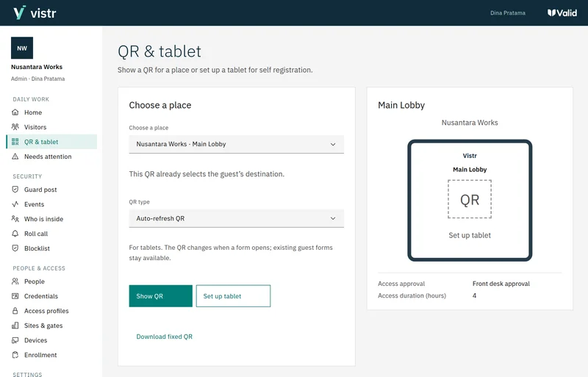Click the Set up tablet button
588x377 pixels.
tap(233, 296)
